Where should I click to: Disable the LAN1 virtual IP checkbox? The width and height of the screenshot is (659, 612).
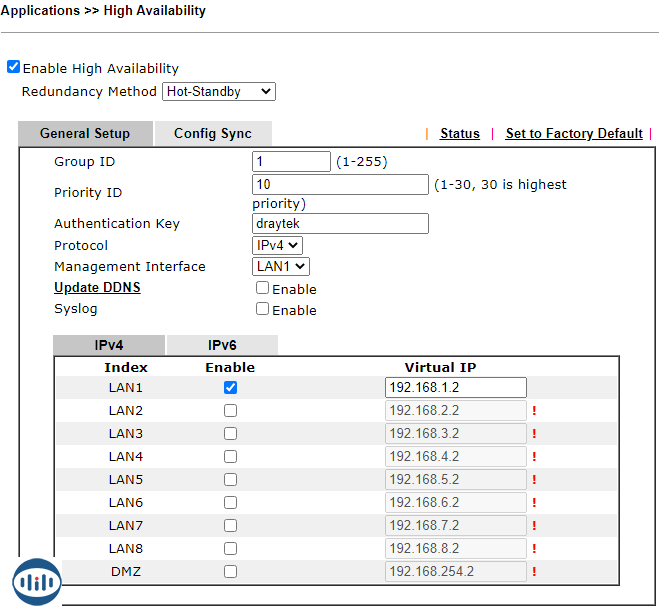pyautogui.click(x=231, y=388)
